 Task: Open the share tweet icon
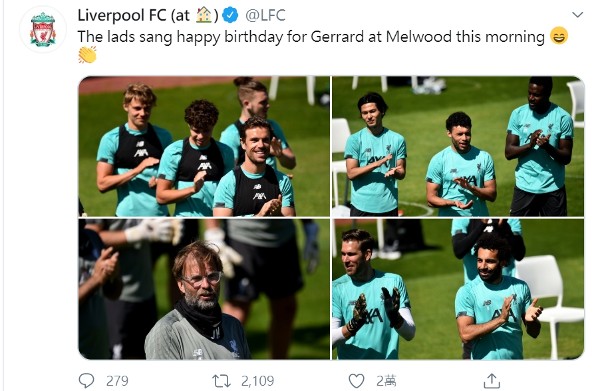pos(492,381)
